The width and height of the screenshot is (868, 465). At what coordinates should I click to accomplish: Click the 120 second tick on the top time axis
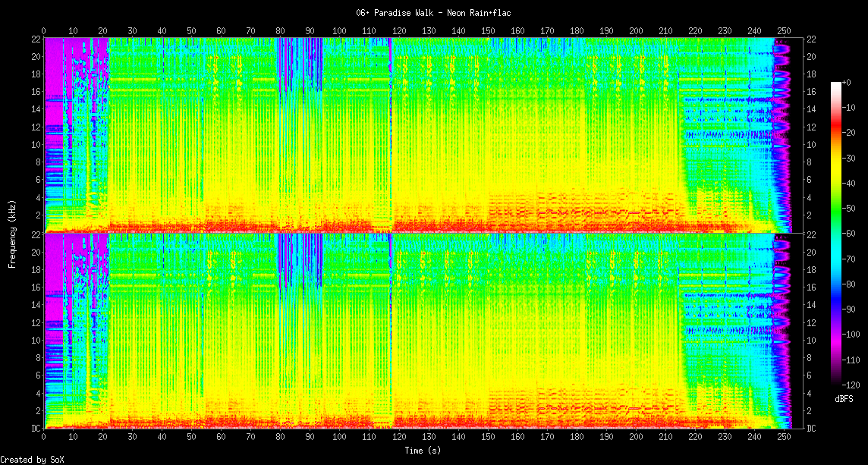click(x=399, y=31)
